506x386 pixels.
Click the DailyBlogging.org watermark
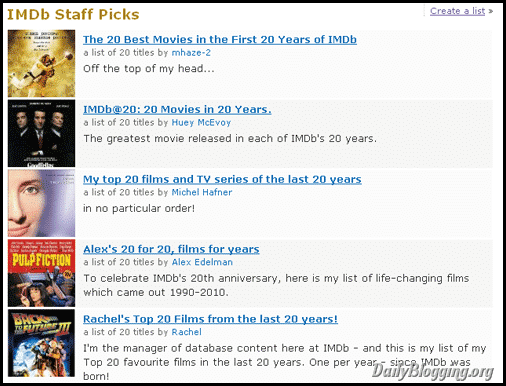tap(432, 371)
